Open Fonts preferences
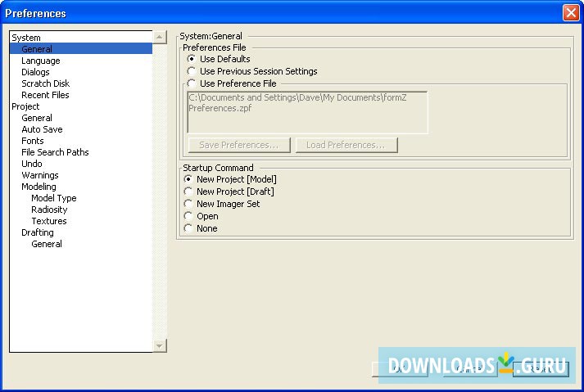584x392 pixels. (33, 141)
